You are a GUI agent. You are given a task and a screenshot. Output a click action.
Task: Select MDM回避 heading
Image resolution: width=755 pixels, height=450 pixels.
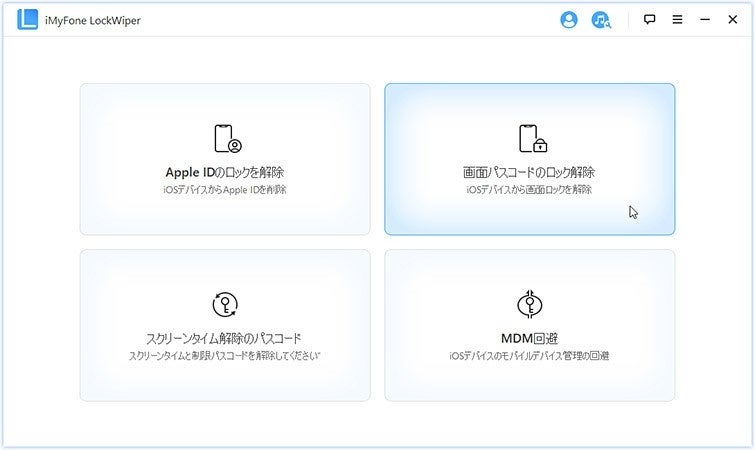530,338
